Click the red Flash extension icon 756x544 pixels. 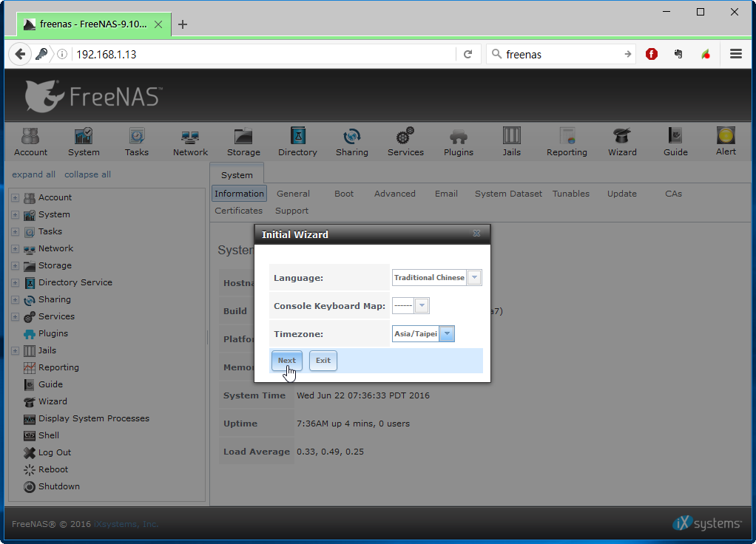point(652,54)
